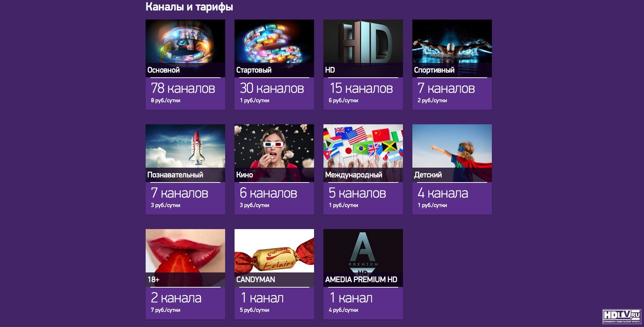Select the 5 каналов international tariff
This screenshot has width=644, height=327.
pyautogui.click(x=357, y=193)
